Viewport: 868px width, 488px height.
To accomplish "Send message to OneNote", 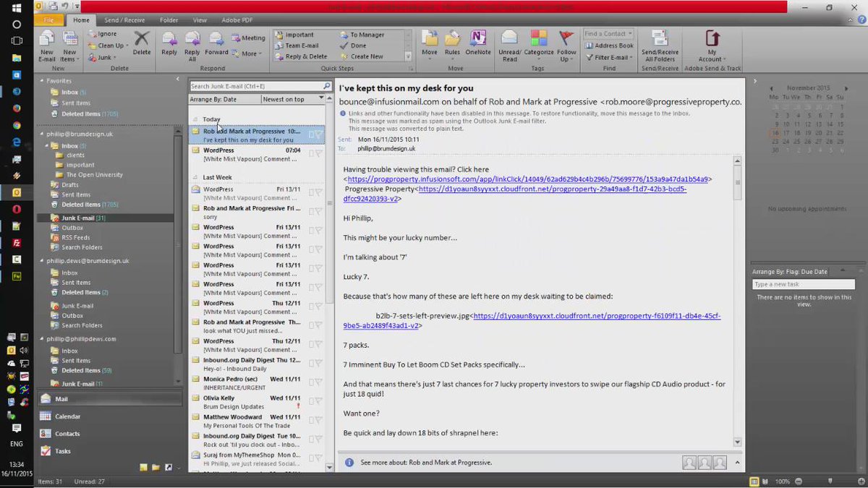I will (478, 43).
